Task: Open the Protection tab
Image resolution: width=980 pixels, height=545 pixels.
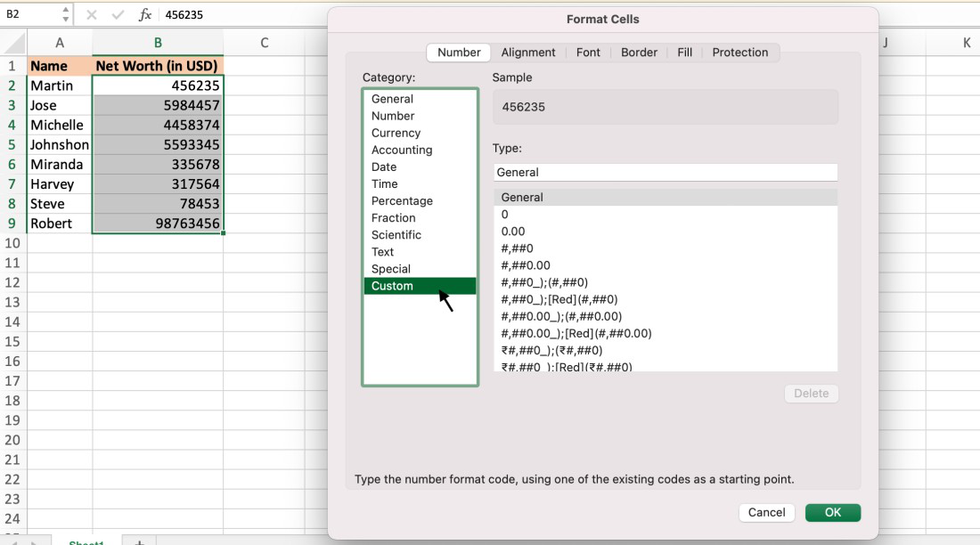Action: 739,53
